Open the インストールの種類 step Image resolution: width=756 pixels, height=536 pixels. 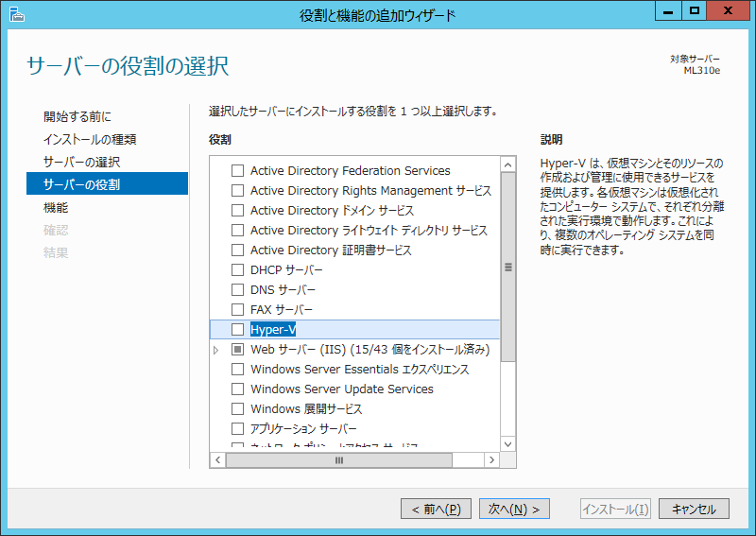click(90, 139)
